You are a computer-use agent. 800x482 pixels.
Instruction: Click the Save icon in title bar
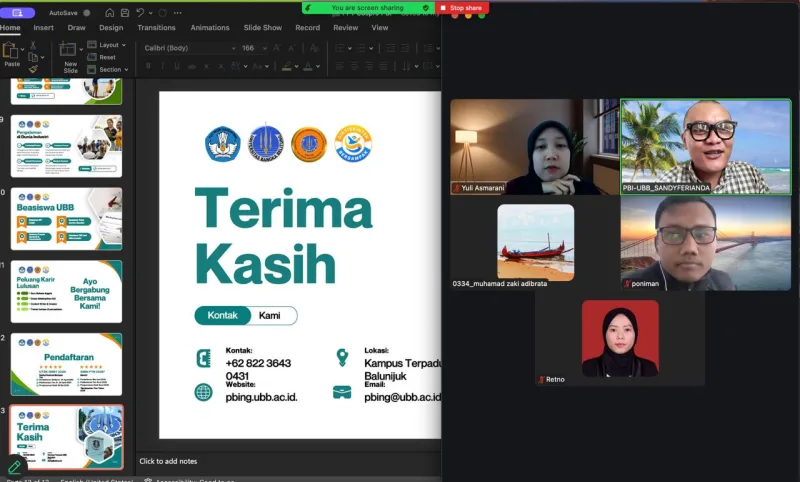(125, 13)
